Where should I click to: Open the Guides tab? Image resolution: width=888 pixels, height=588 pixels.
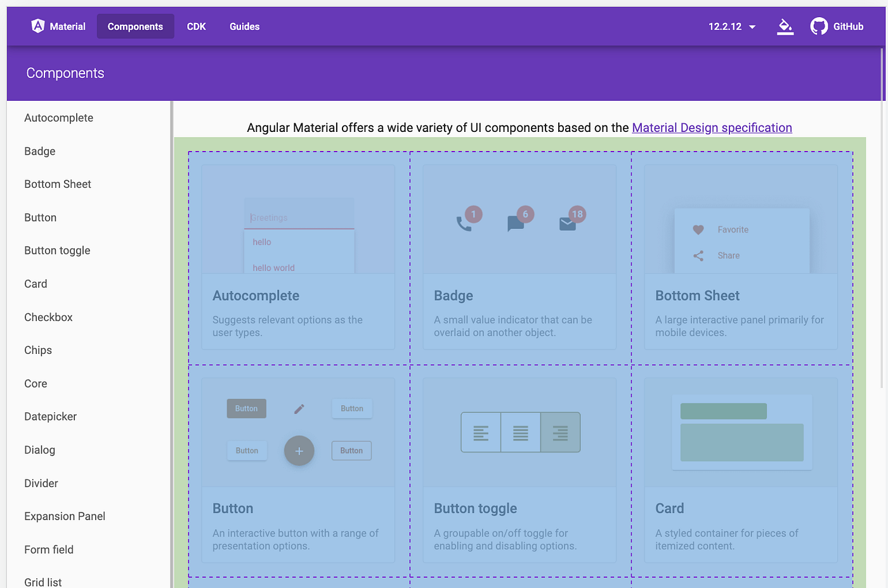245,27
